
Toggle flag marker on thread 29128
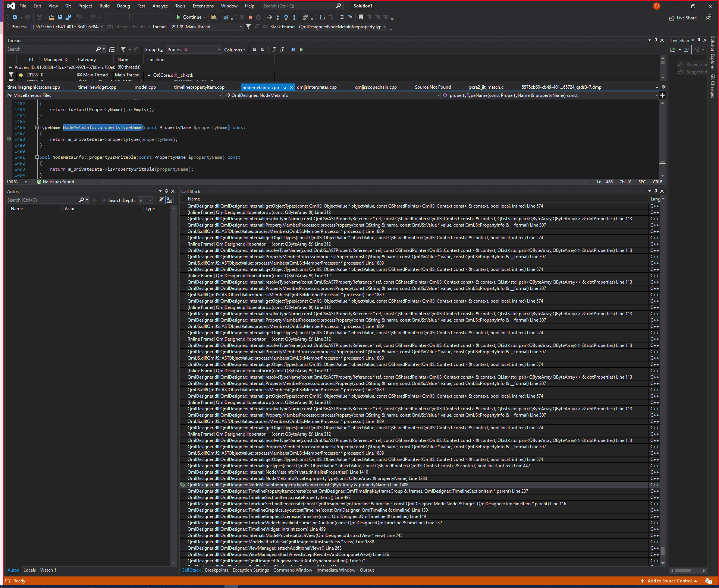click(x=11, y=75)
